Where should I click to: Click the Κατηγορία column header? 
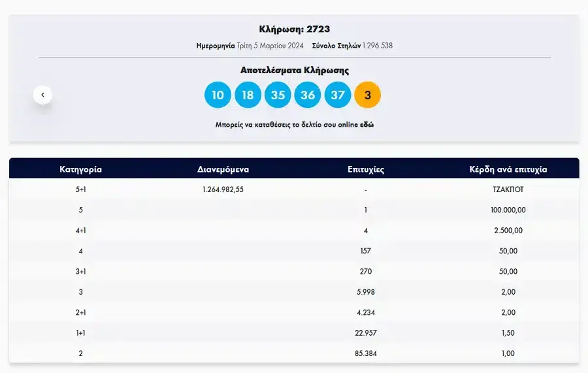[81, 169]
